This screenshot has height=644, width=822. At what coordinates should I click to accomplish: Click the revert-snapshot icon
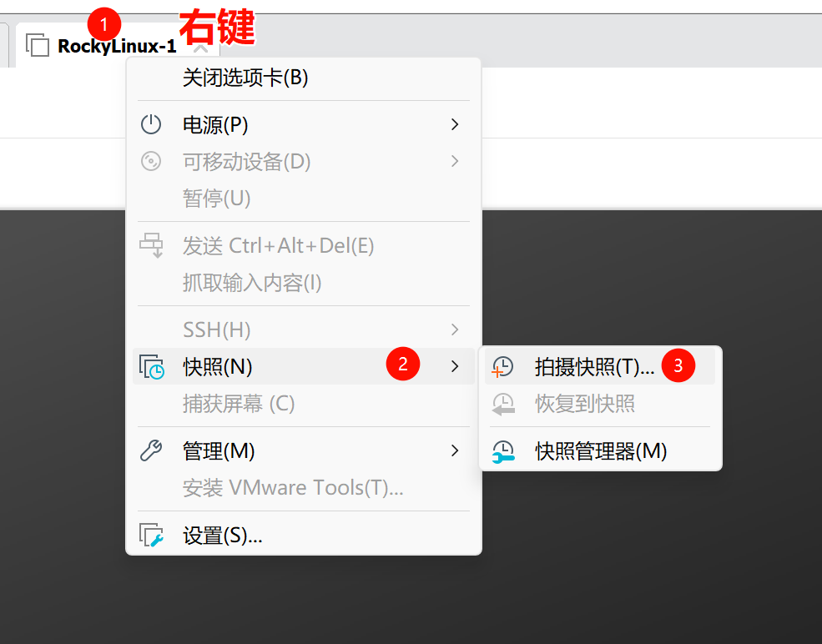click(503, 404)
